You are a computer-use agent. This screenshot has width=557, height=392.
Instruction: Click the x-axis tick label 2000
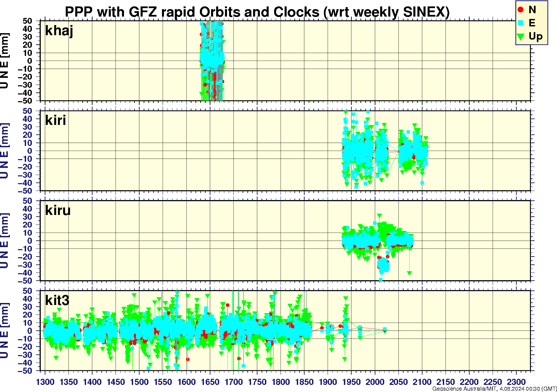375,382
